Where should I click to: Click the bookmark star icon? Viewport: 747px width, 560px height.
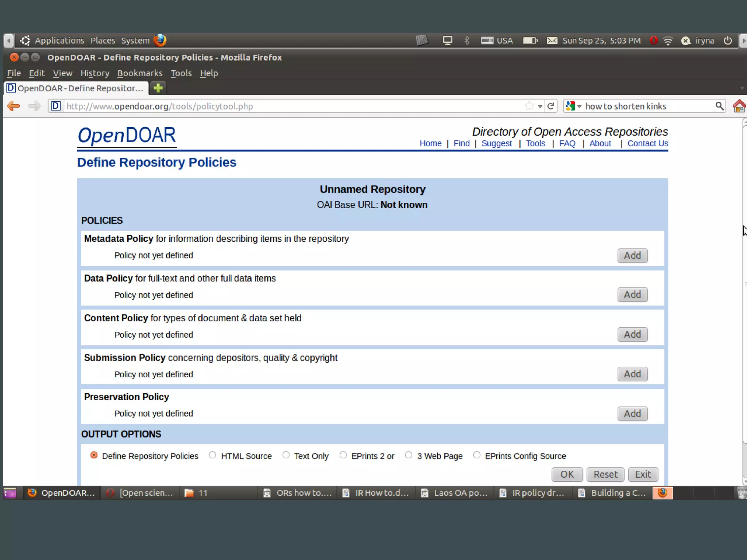[529, 106]
